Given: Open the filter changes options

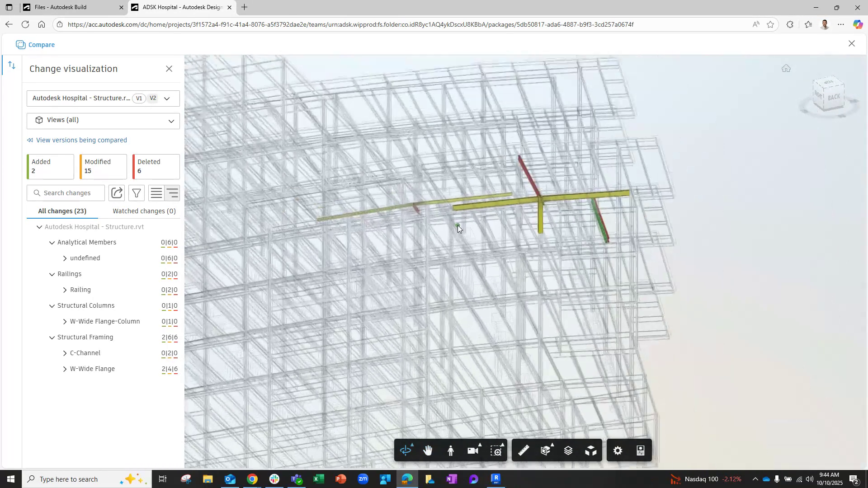Looking at the screenshot, I should (x=136, y=193).
